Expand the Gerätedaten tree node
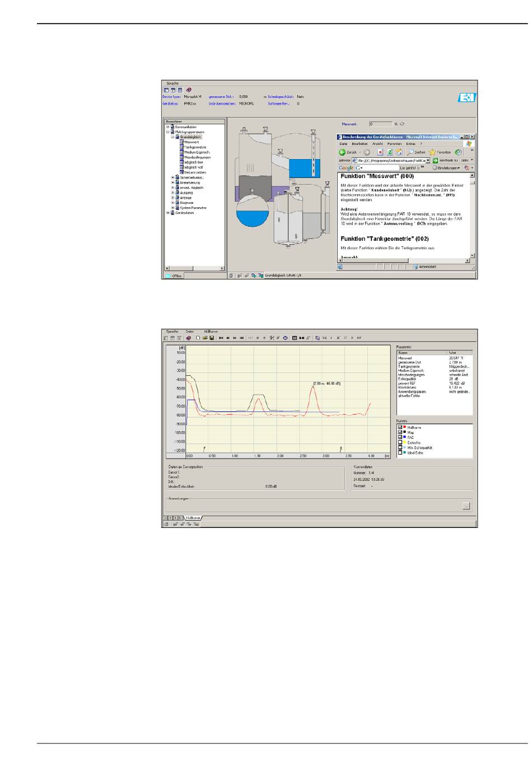The height and width of the screenshot is (767, 532). (x=167, y=213)
